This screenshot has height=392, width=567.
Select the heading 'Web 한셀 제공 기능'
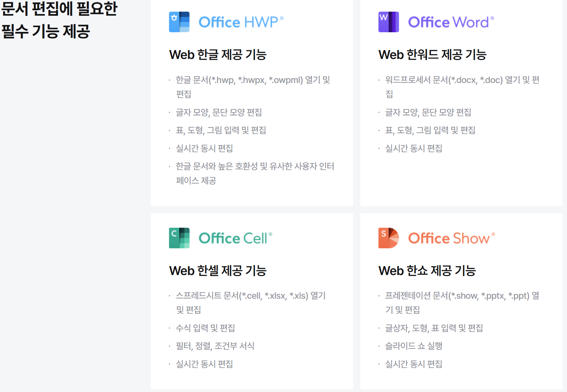[218, 271]
